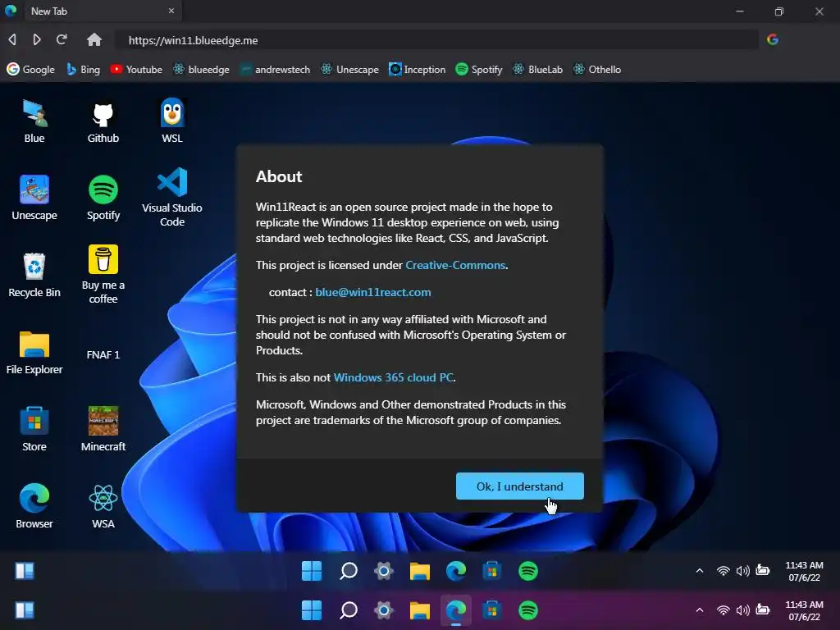Launch Minecraft desktop icon
Screen dimensions: 840x630
[x=103, y=429]
